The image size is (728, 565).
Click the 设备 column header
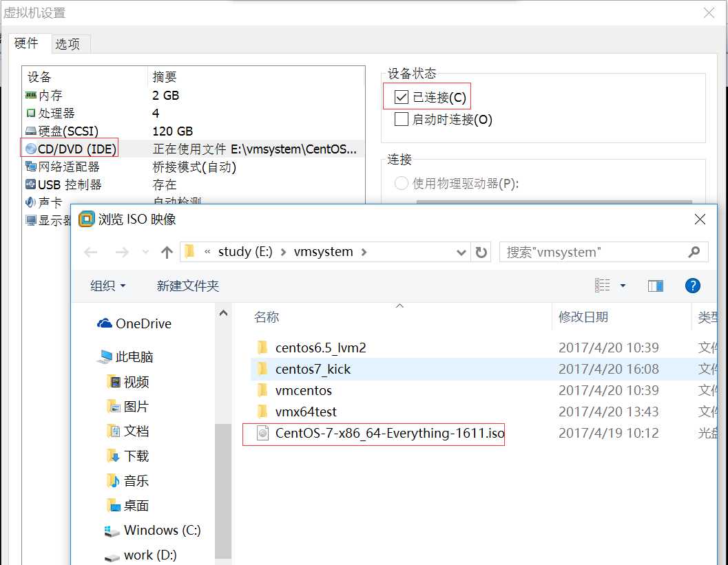pos(39,76)
